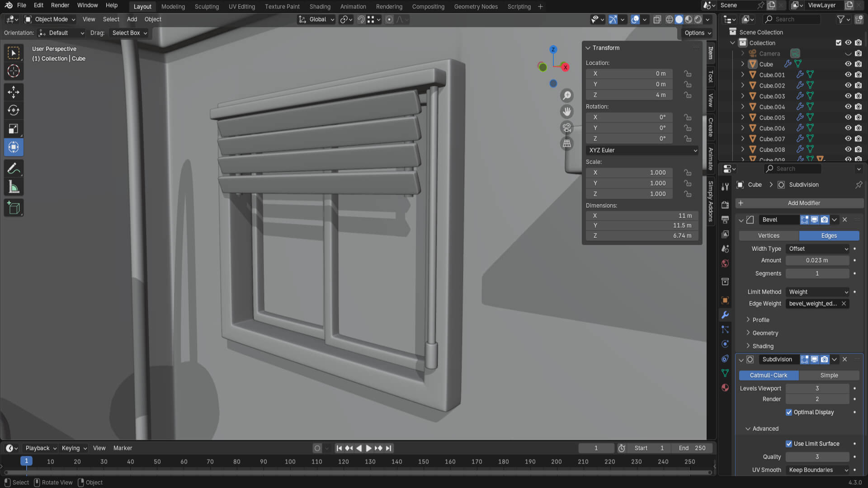Select the Move tool in the toolbar
Image resolution: width=868 pixels, height=488 pixels.
point(14,92)
